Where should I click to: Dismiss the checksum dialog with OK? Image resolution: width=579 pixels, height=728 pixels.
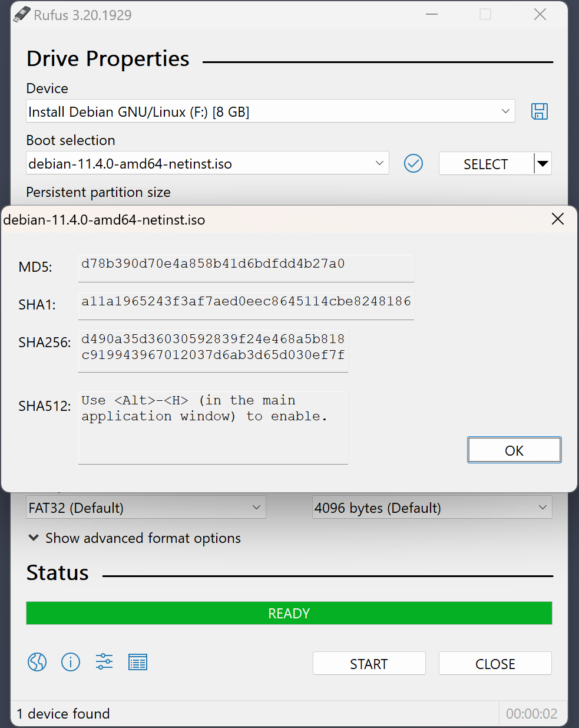click(x=514, y=450)
